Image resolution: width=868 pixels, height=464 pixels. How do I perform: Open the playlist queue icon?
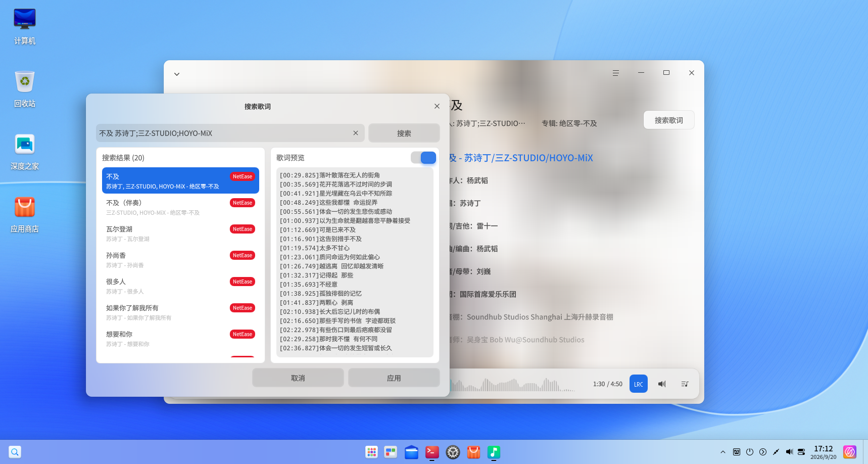[x=685, y=384]
